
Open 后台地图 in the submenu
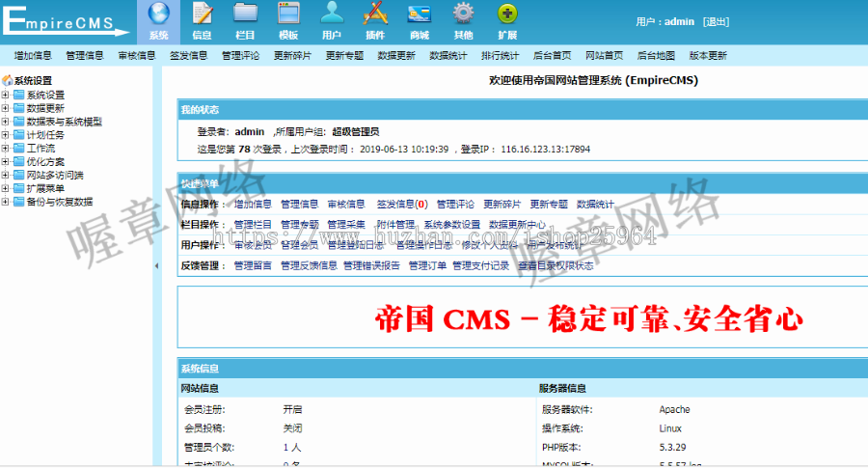tap(656, 55)
